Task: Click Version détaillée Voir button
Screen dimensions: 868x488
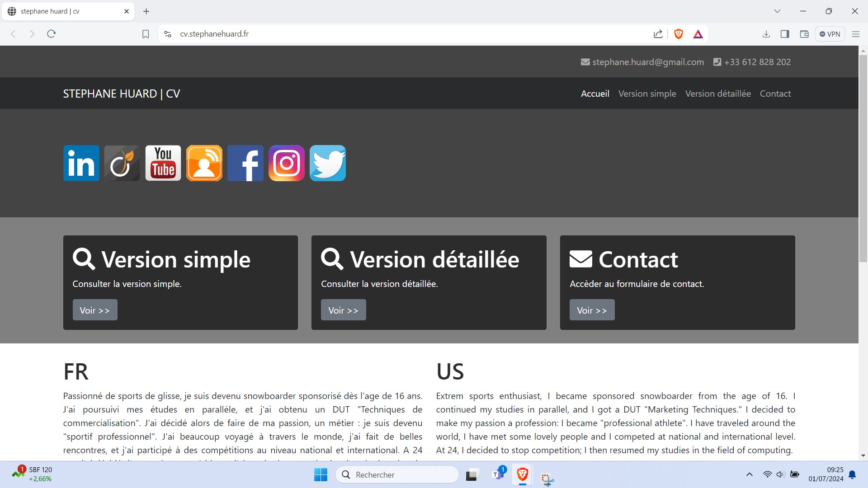Action: point(344,310)
